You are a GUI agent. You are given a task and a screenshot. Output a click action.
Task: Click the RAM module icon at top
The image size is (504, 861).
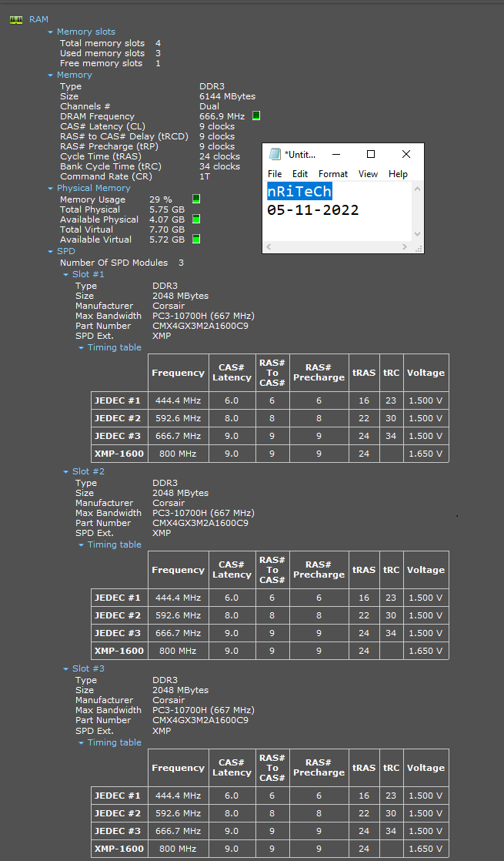click(x=15, y=19)
